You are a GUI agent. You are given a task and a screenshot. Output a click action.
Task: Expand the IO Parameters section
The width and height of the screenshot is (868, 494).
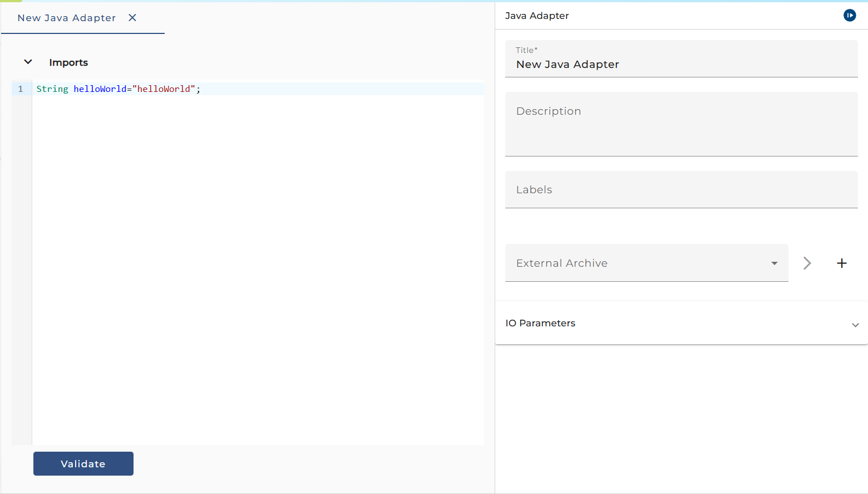pyautogui.click(x=681, y=324)
